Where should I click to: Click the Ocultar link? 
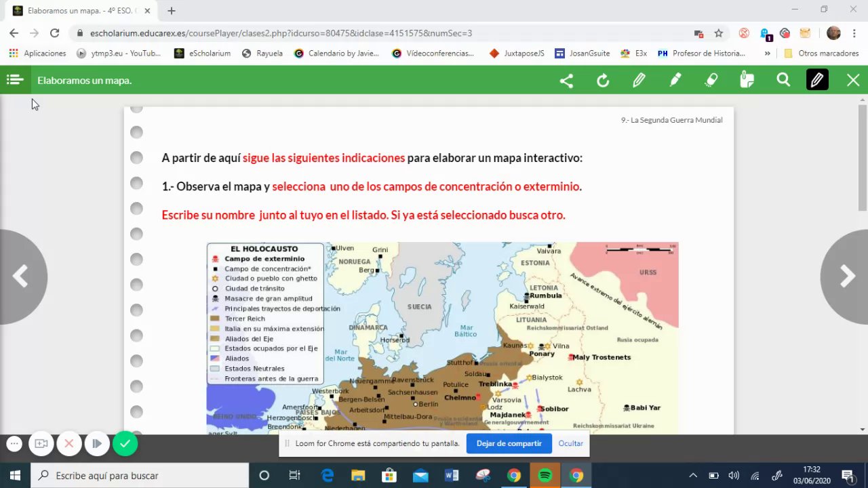[x=571, y=443]
